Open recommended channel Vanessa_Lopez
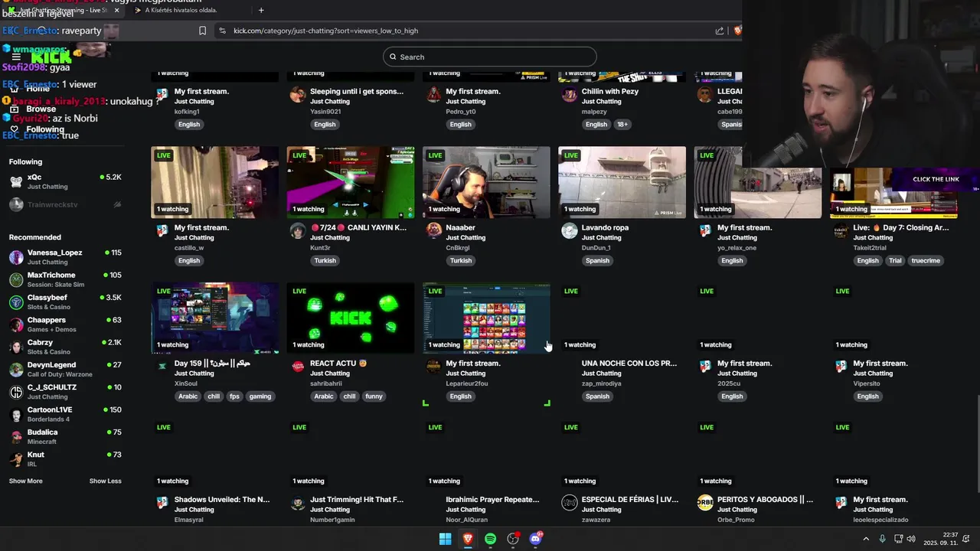Image resolution: width=980 pixels, height=551 pixels. pyautogui.click(x=65, y=257)
